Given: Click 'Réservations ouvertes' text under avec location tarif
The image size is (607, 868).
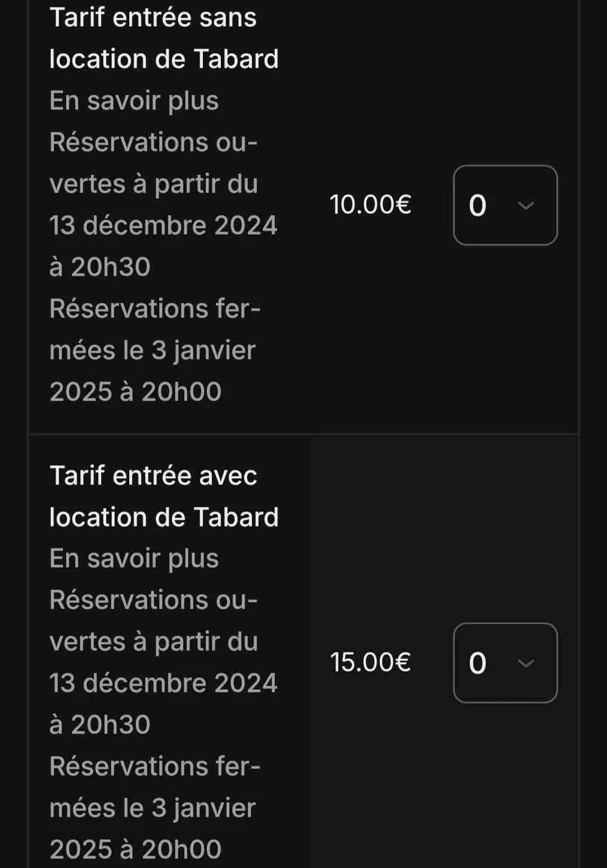Looking at the screenshot, I should (154, 601).
